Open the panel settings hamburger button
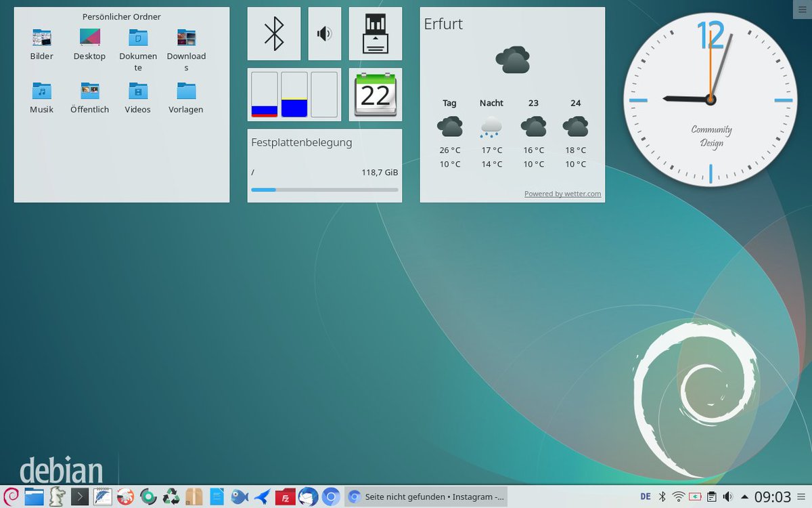Viewport: 812px width, 508px height. point(802,497)
